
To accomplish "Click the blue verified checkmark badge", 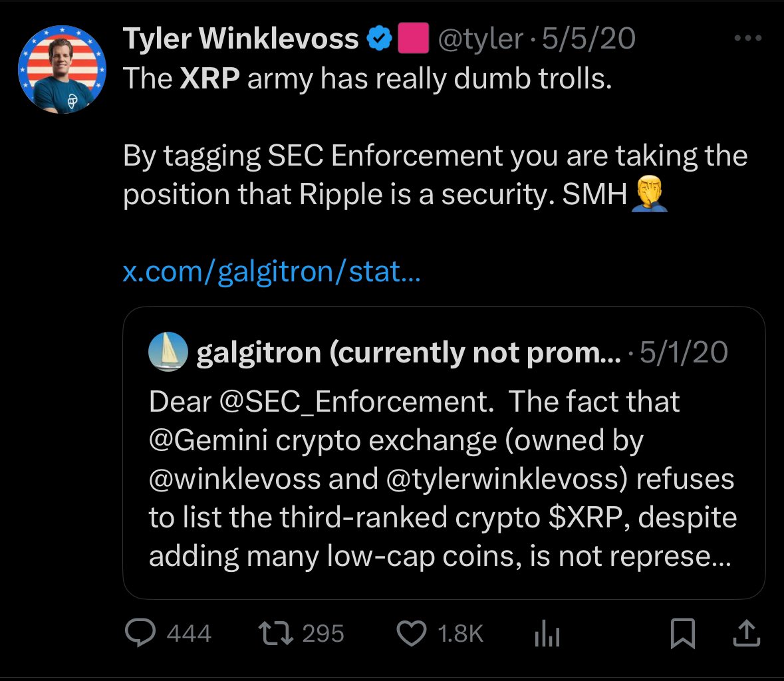I will (379, 38).
